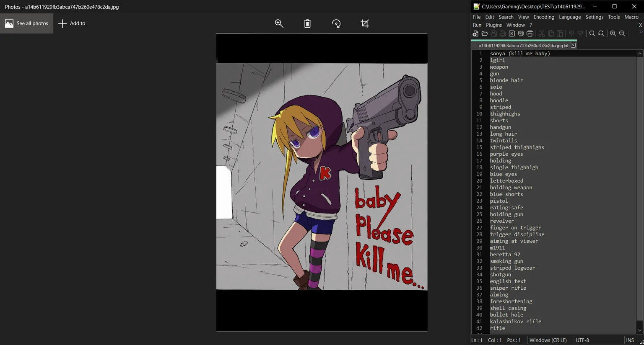Click the Zoom Out icon in Notepad++
Image resolution: width=644 pixels, height=345 pixels.
[622, 33]
